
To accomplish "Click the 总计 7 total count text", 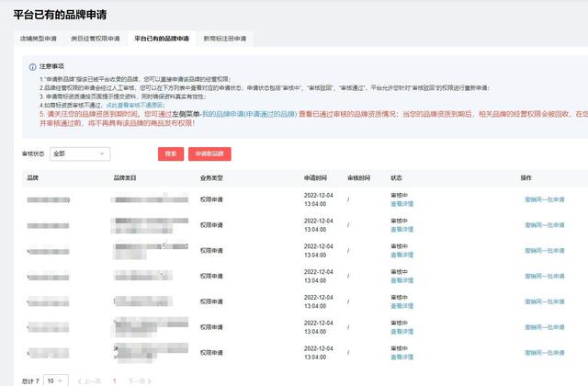I will tap(30, 381).
